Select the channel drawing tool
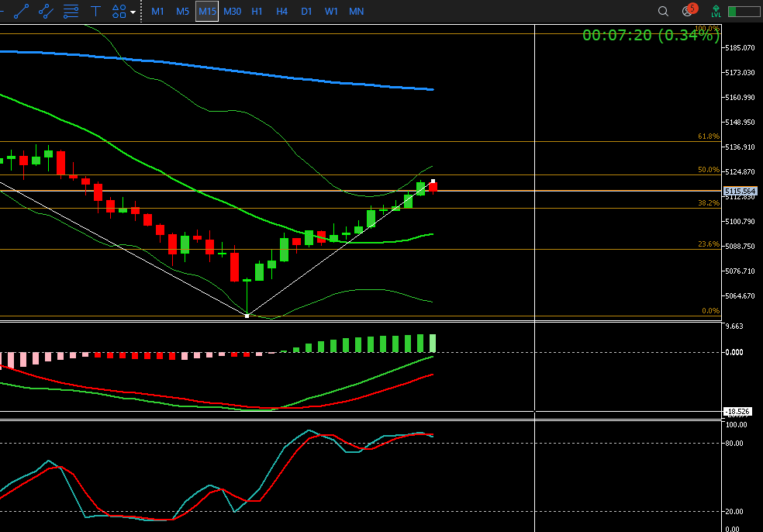The width and height of the screenshot is (763, 532). pos(47,11)
